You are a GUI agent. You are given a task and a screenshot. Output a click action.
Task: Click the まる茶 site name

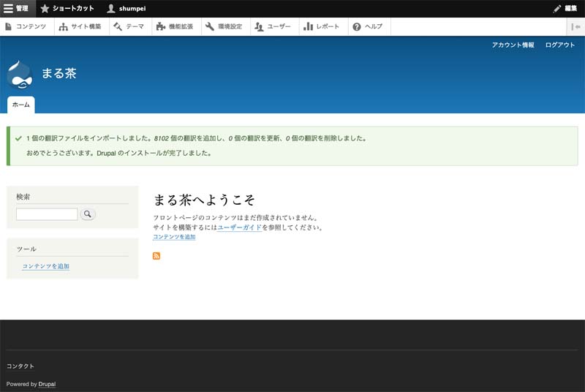tap(59, 73)
